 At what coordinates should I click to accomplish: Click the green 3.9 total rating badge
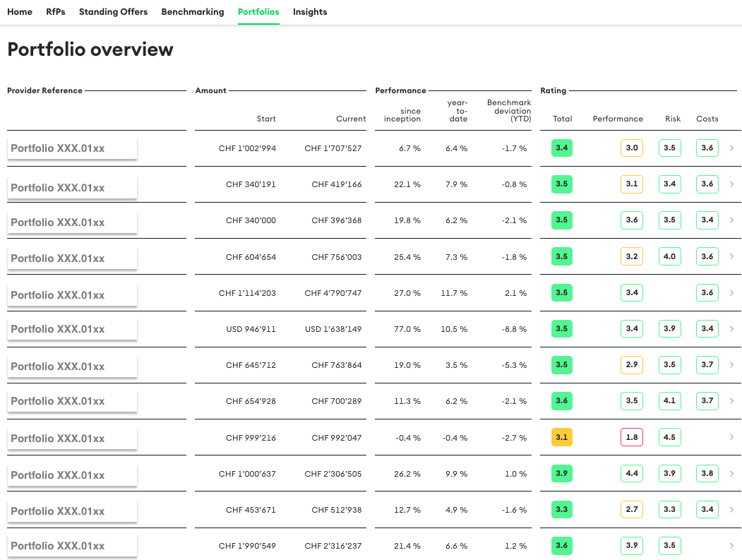tap(561, 474)
